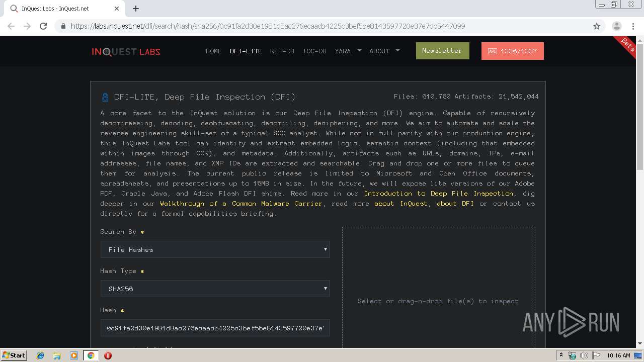Screen dimensions: 644x362
Task: Click the Newsletter button
Action: coord(442,51)
